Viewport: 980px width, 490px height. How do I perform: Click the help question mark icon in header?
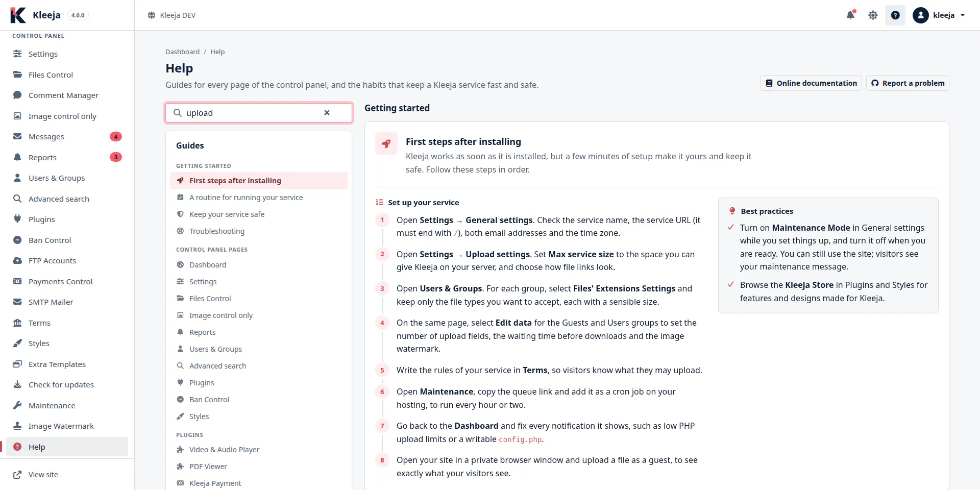click(895, 15)
